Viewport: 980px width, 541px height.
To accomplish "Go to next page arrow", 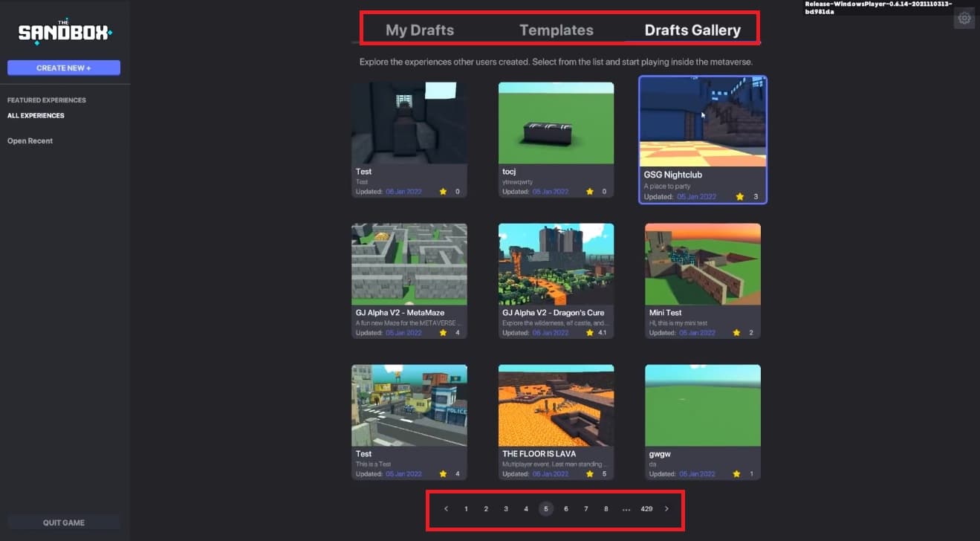I will click(666, 509).
